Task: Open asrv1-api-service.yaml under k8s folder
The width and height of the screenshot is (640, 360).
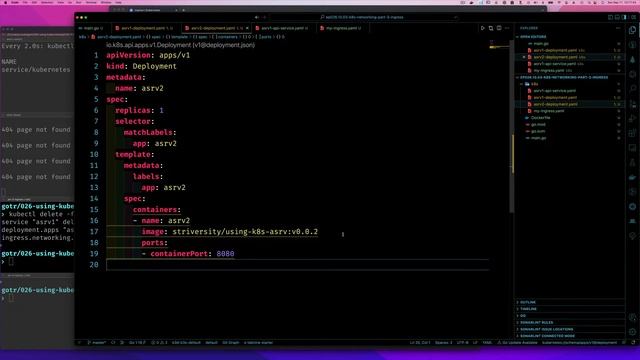Action: point(554,91)
